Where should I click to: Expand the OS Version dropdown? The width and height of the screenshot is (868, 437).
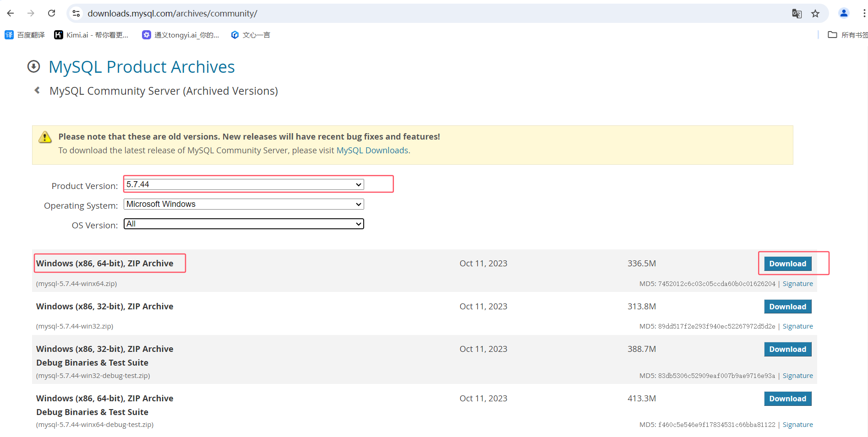(244, 224)
